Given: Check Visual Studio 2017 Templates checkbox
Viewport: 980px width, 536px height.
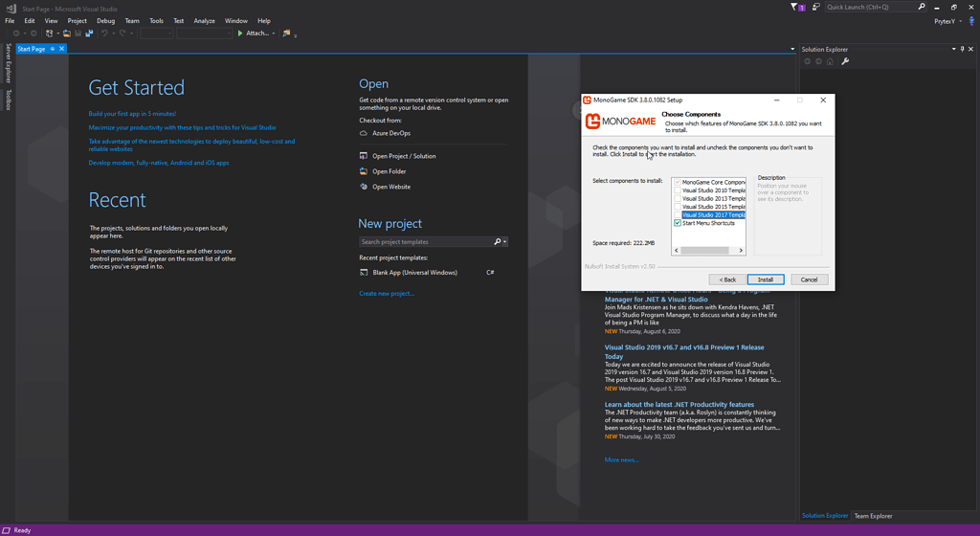Looking at the screenshot, I should [x=678, y=215].
